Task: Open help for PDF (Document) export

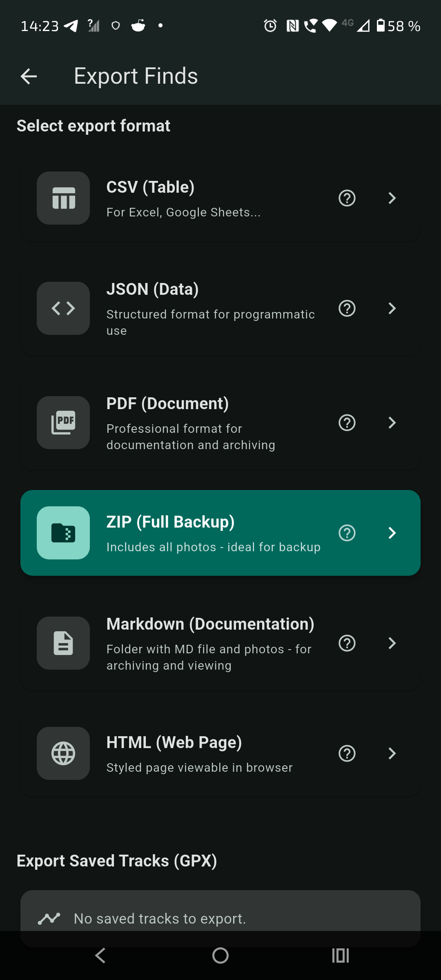Action: 347,423
